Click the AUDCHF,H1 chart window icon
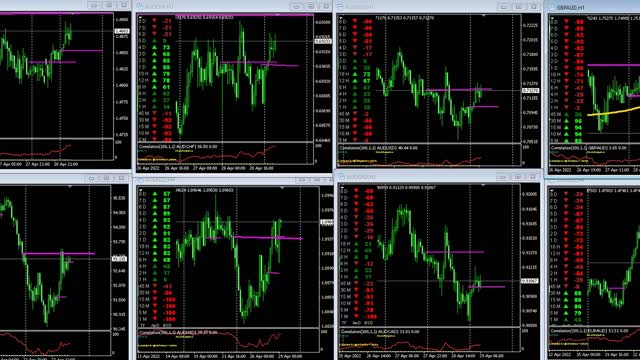Screen dimensions: 640x360 [140, 6]
